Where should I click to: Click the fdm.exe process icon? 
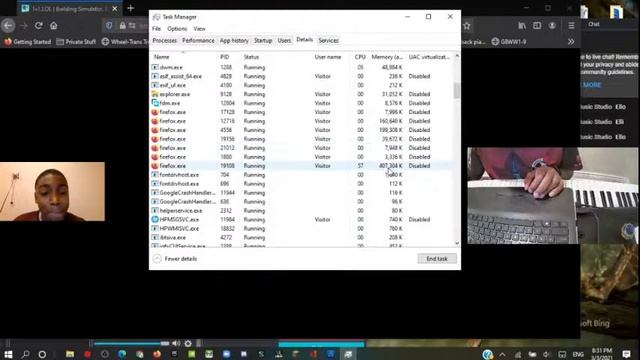(155, 103)
